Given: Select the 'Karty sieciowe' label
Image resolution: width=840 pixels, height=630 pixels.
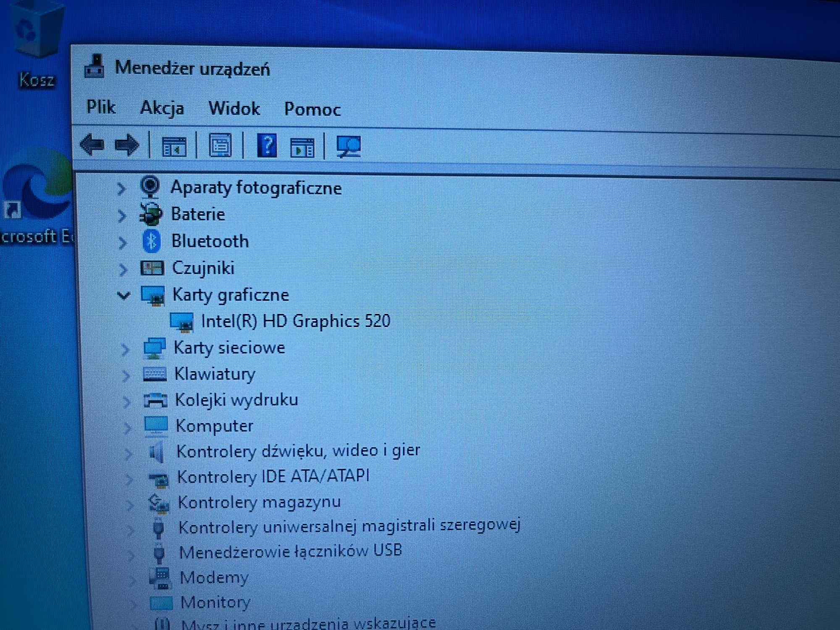Looking at the screenshot, I should click(x=229, y=348).
